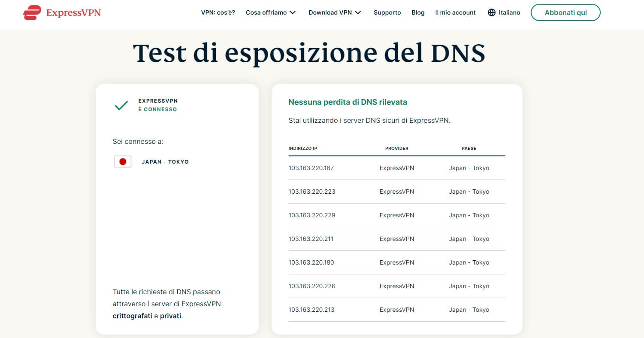
Task: Click the INDIRIZZO IP column header
Action: coord(303,148)
